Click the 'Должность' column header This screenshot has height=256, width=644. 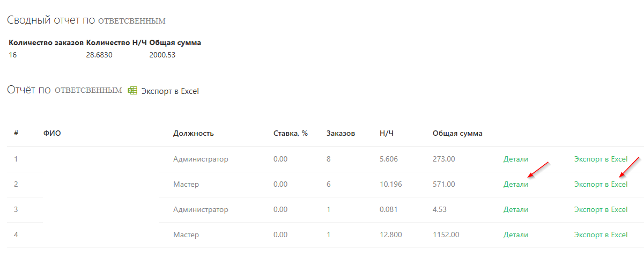194,133
